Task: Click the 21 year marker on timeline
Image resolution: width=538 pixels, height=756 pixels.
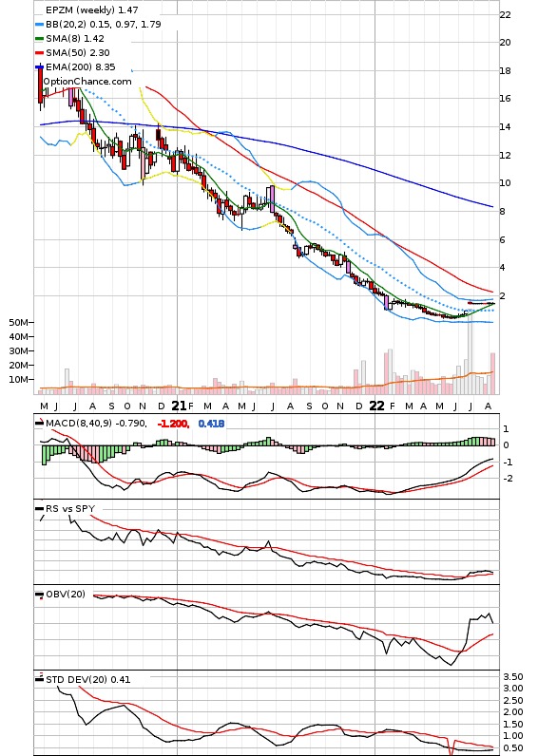Action: 179,406
